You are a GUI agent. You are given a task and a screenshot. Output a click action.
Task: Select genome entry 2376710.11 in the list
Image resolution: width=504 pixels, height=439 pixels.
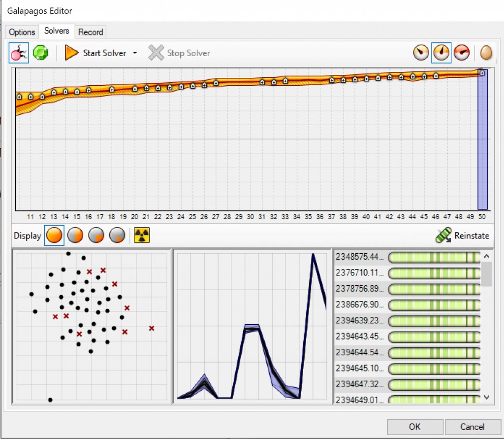[x=359, y=272]
